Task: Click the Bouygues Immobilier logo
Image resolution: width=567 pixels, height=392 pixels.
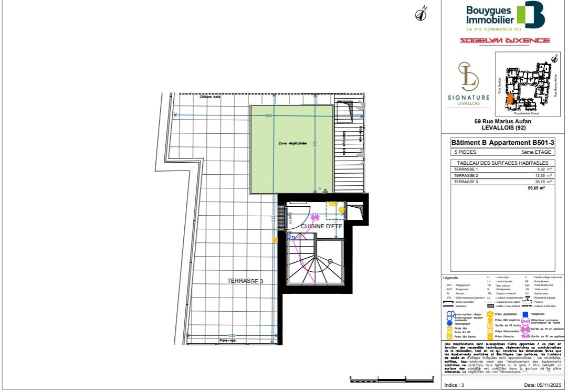Action: (505, 16)
